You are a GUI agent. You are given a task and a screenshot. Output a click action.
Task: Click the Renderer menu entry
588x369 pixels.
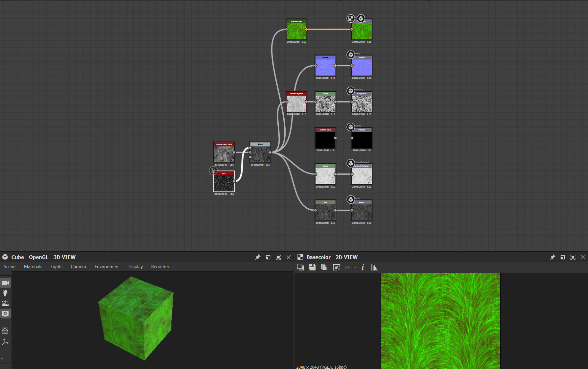160,266
